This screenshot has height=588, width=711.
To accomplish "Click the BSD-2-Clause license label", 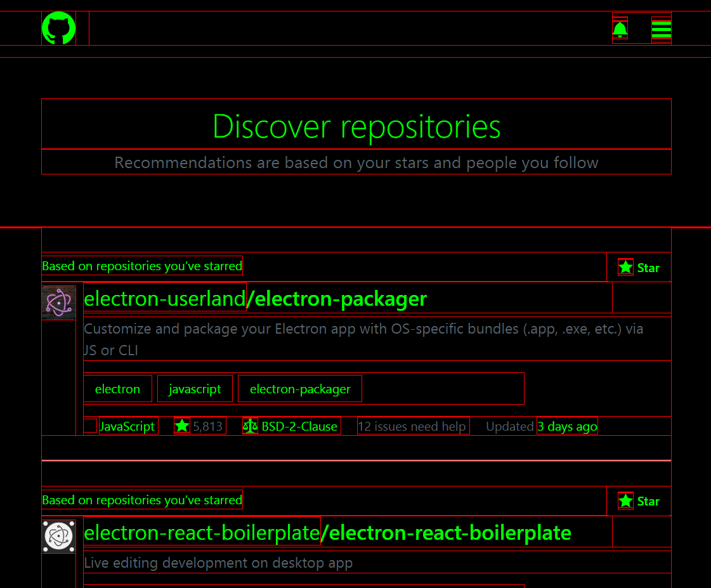I will point(299,426).
